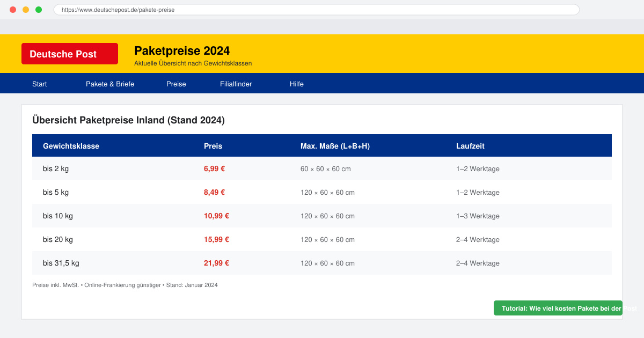Click heading 'Übersicht Paketpreise Inland (Stand 2024)'
Screen dimensions: 644x338
(128, 120)
